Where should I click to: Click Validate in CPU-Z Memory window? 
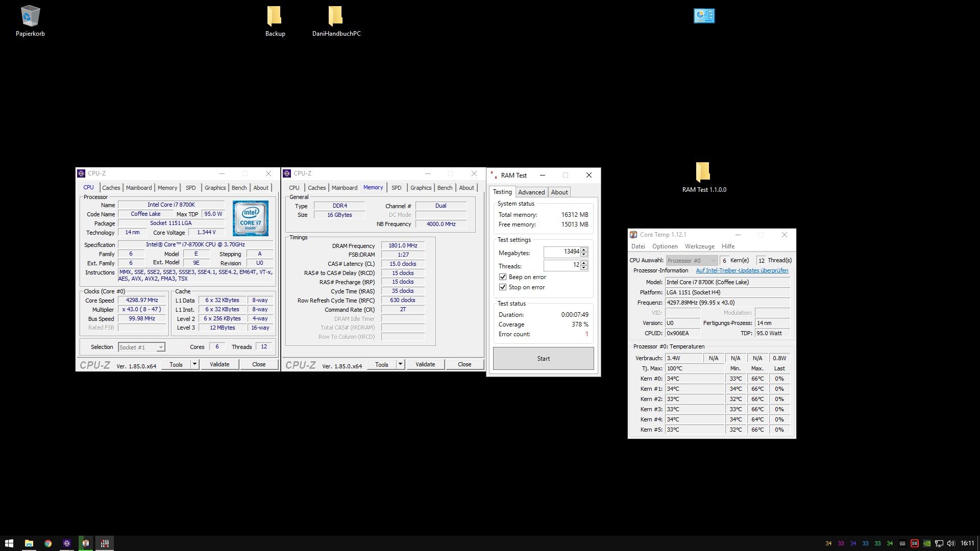425,364
